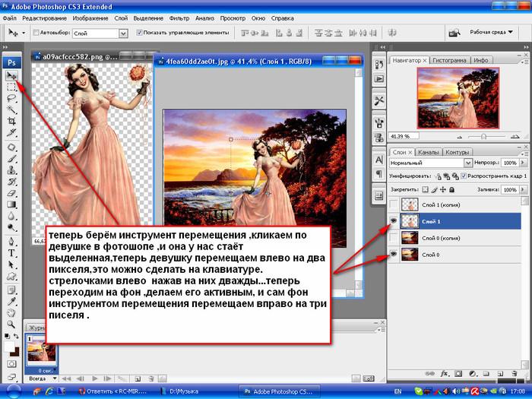Switch to the Каналы tab
532x399 pixels.
[x=428, y=152]
